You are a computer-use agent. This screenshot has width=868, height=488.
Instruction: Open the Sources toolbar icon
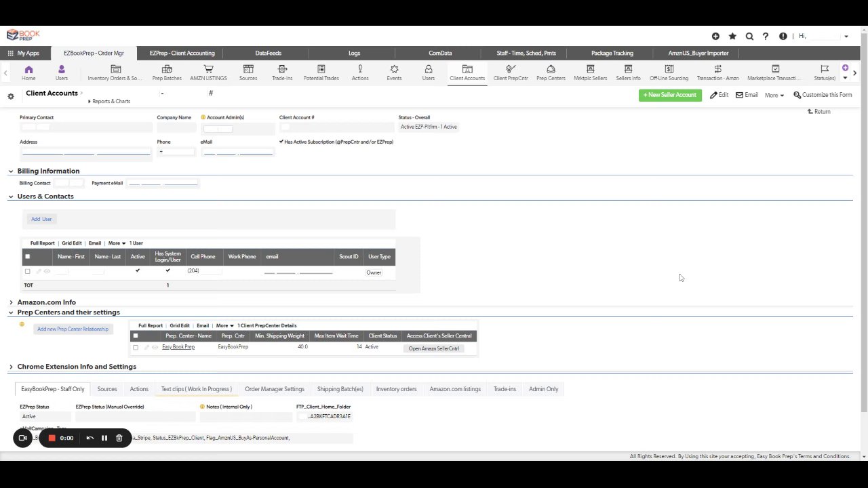coord(248,73)
